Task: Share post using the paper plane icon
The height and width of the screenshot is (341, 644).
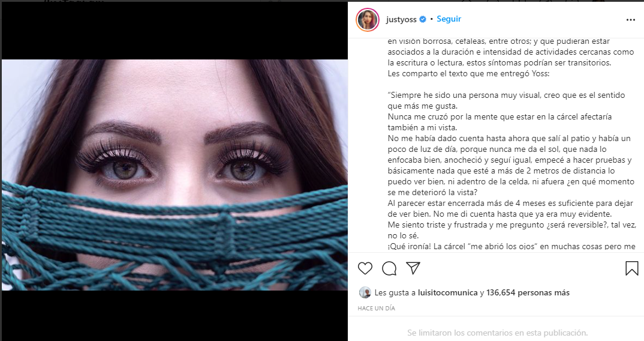Action: pyautogui.click(x=413, y=268)
